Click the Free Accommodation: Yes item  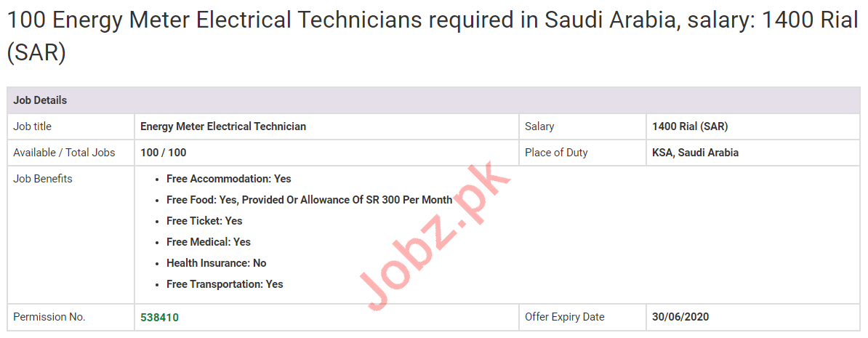pyautogui.click(x=229, y=179)
